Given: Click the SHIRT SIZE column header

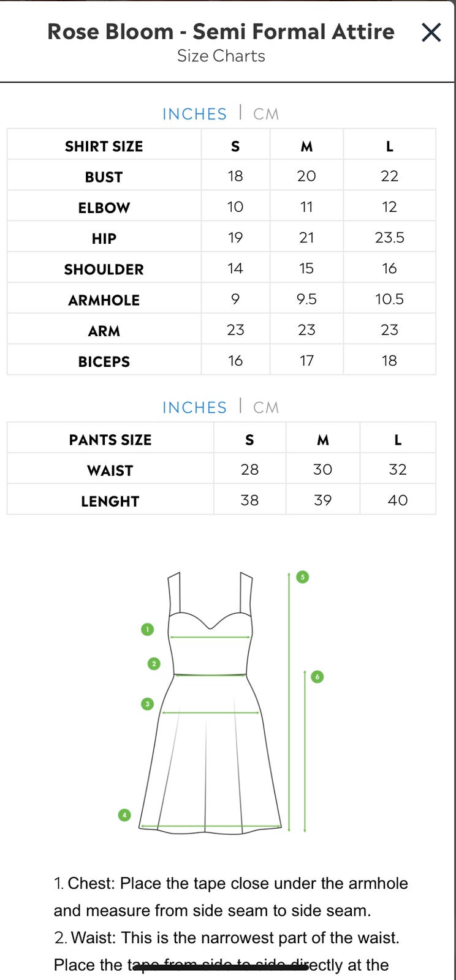Looking at the screenshot, I should pyautogui.click(x=104, y=146).
